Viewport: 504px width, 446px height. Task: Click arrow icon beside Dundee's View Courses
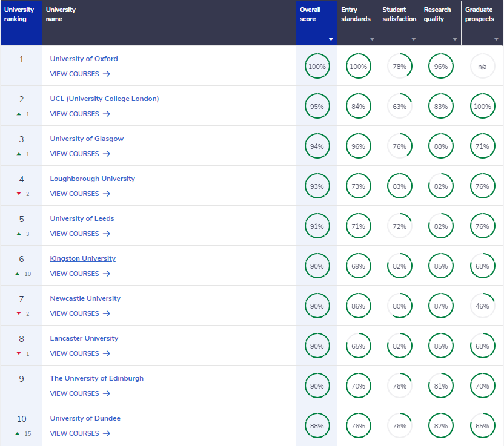[107, 433]
